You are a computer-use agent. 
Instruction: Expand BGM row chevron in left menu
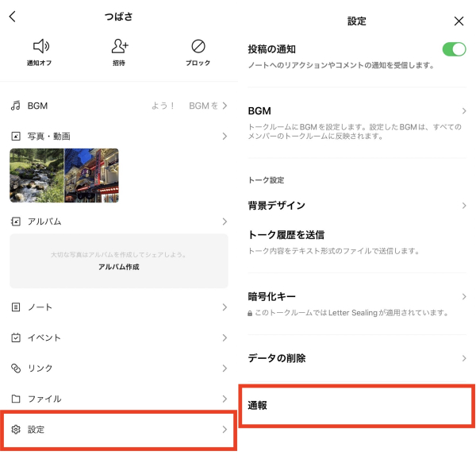pyautogui.click(x=225, y=106)
